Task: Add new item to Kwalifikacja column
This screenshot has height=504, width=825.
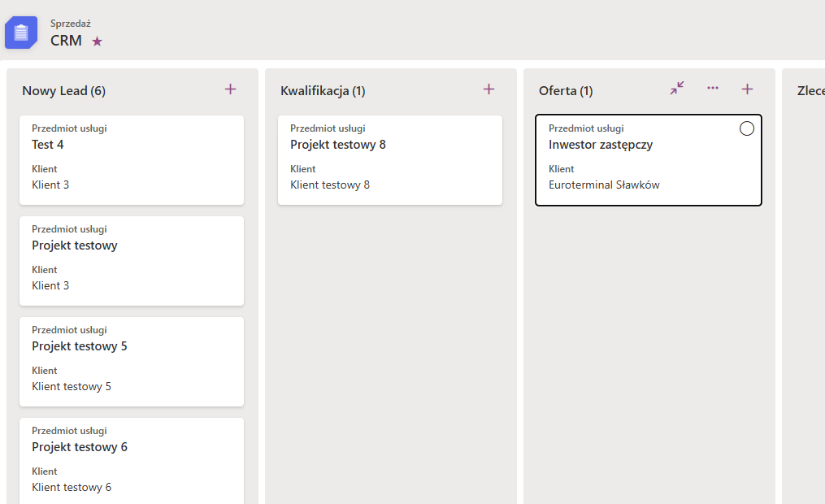Action: [x=488, y=89]
